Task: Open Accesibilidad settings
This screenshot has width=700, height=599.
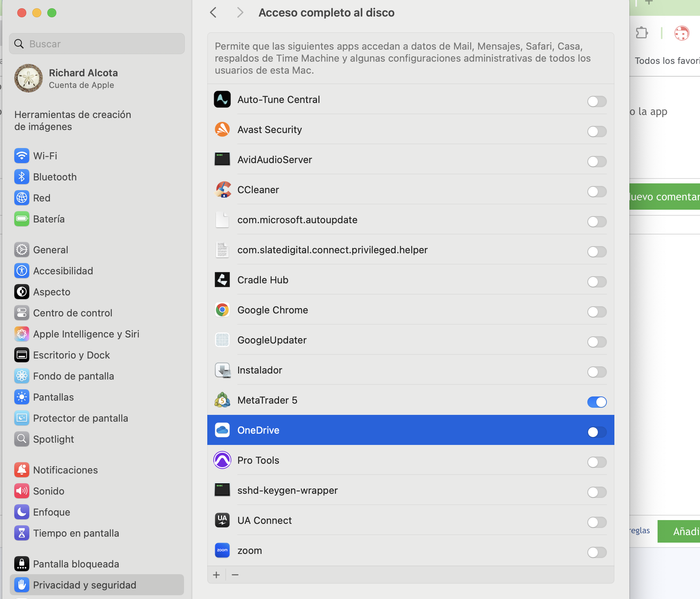Action: [x=97, y=271]
